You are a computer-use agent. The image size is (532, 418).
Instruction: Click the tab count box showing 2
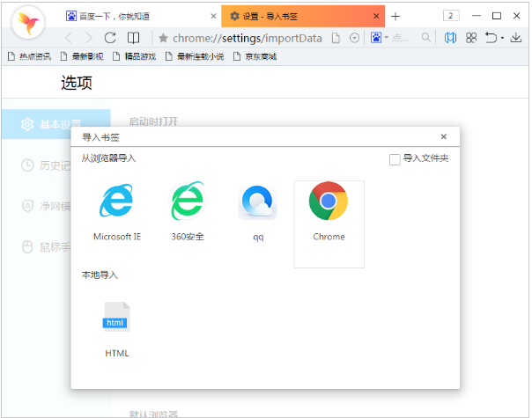(451, 16)
